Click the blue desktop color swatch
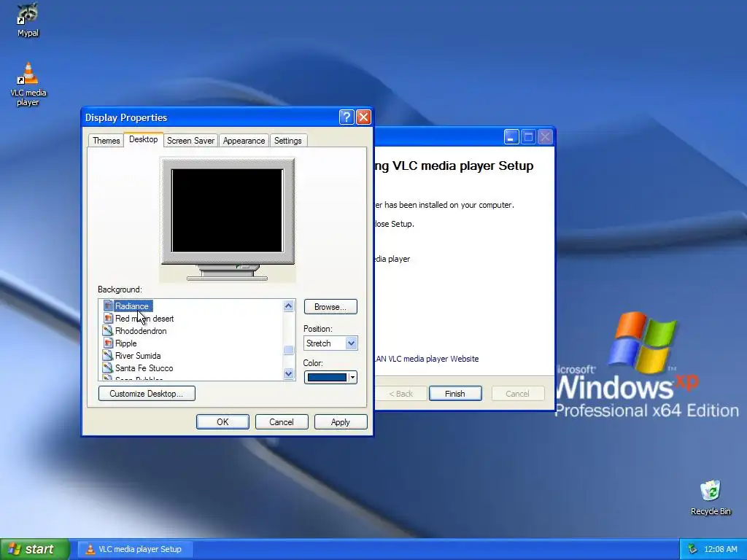The width and height of the screenshot is (747, 560). click(327, 377)
